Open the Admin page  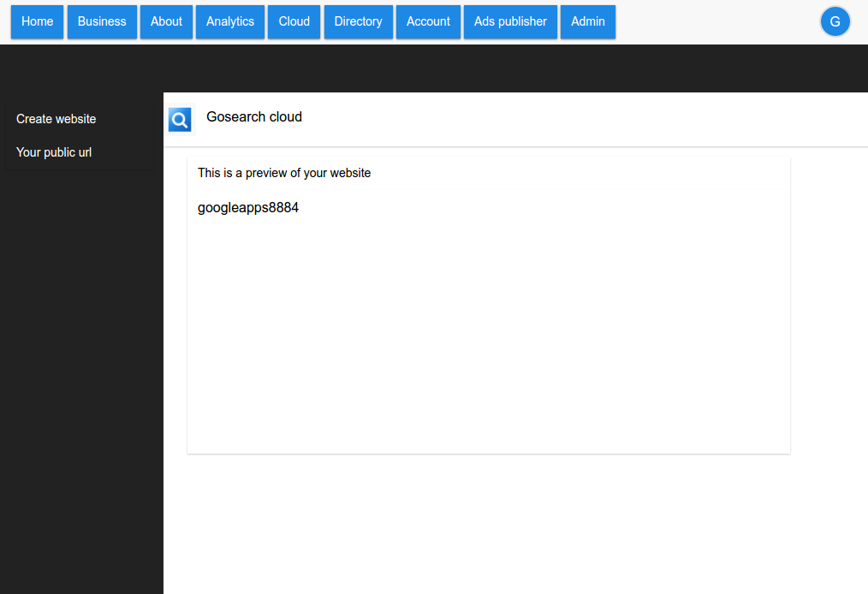[588, 21]
